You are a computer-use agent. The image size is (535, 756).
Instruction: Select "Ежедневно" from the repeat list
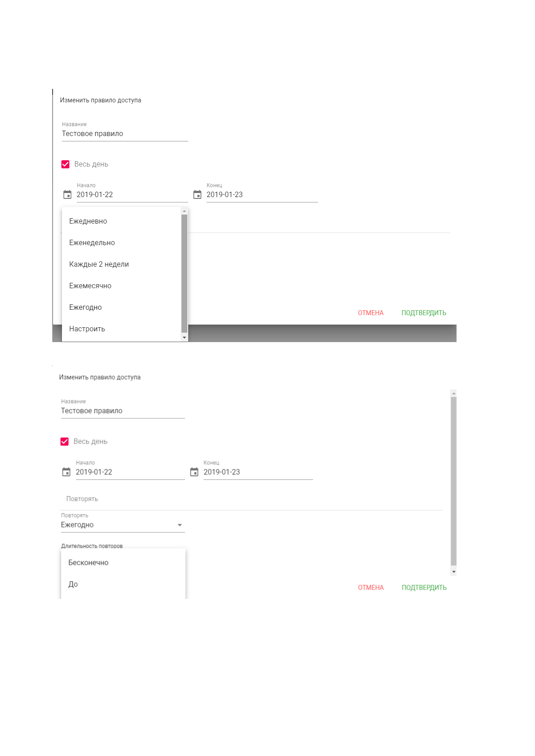pos(88,221)
